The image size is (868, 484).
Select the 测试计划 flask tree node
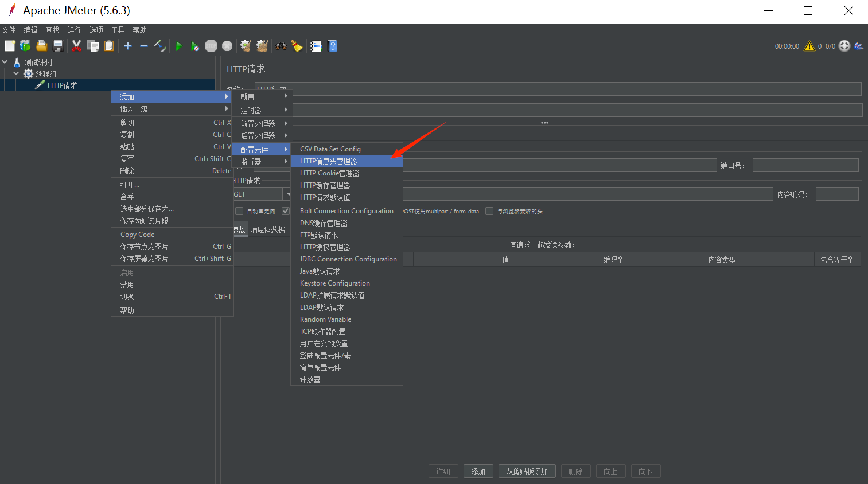tap(33, 63)
